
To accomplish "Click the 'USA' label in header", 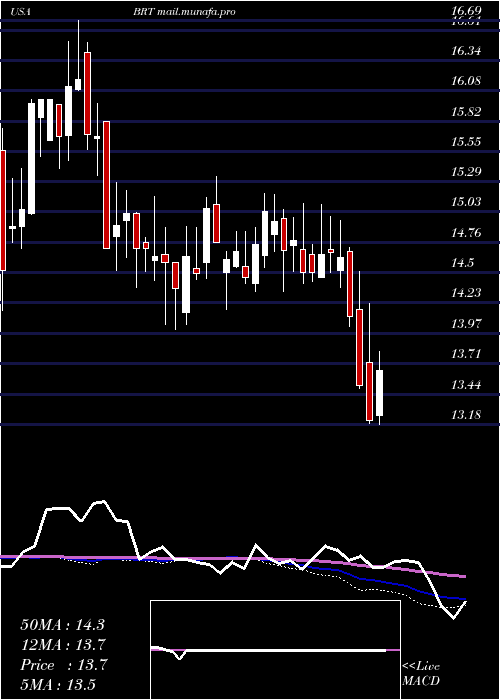I will 20,12.
